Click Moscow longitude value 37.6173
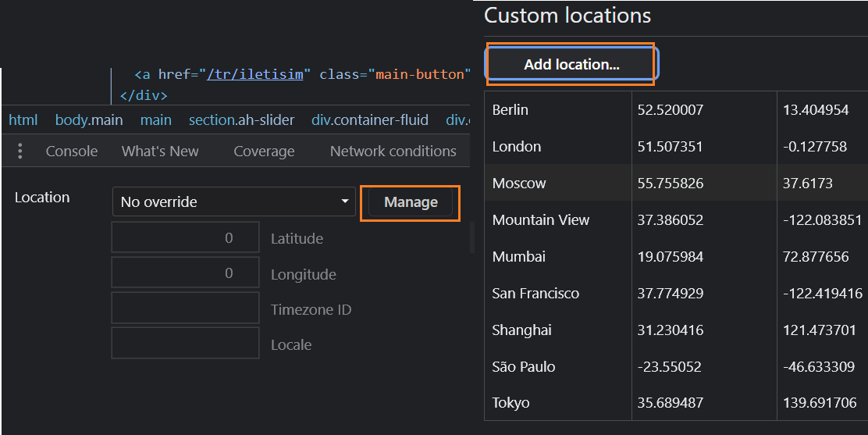 pyautogui.click(x=808, y=183)
